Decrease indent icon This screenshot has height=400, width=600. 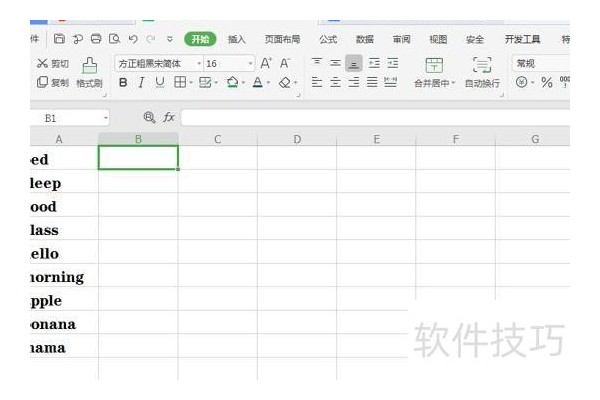(x=374, y=63)
